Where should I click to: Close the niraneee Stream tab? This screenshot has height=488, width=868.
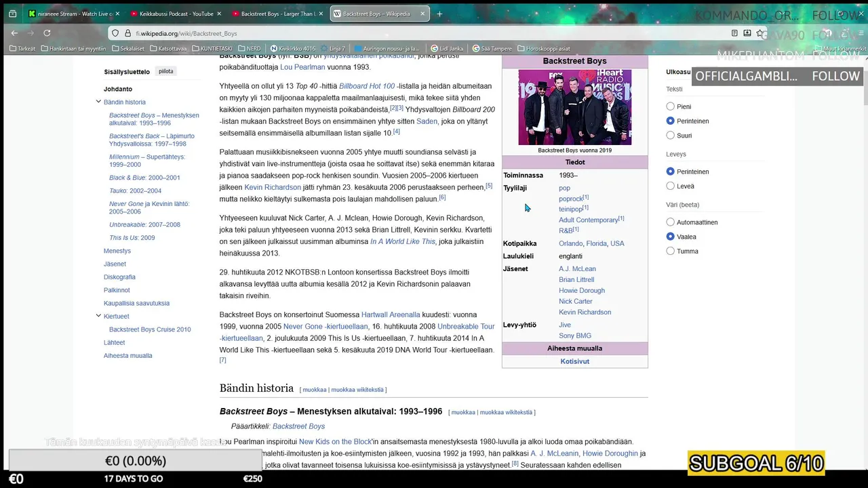click(x=118, y=14)
